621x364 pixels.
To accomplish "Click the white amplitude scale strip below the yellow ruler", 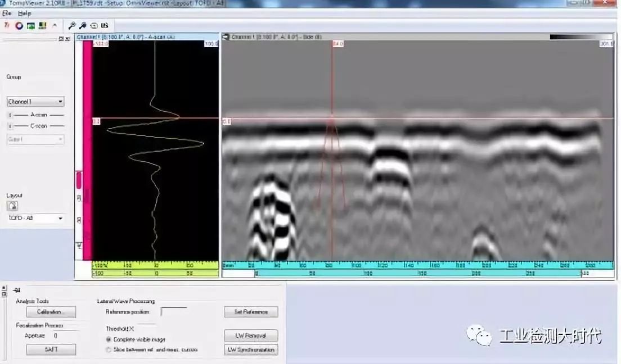I will pos(155,274).
